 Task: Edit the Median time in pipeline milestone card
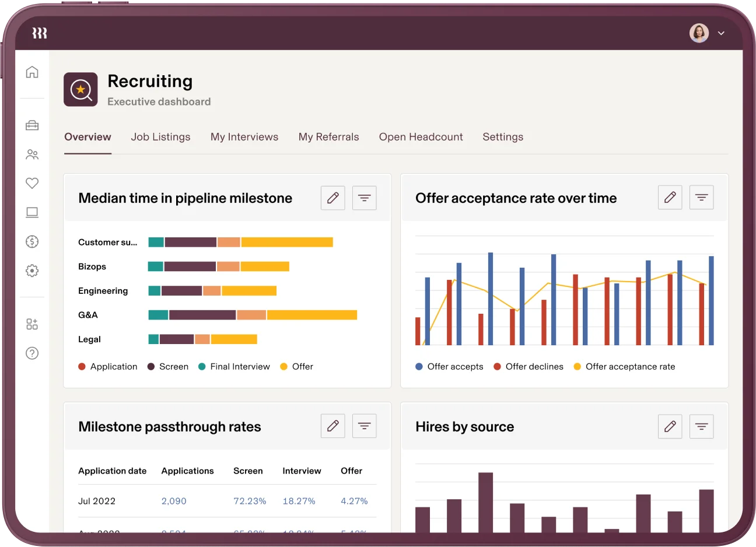[x=333, y=198]
